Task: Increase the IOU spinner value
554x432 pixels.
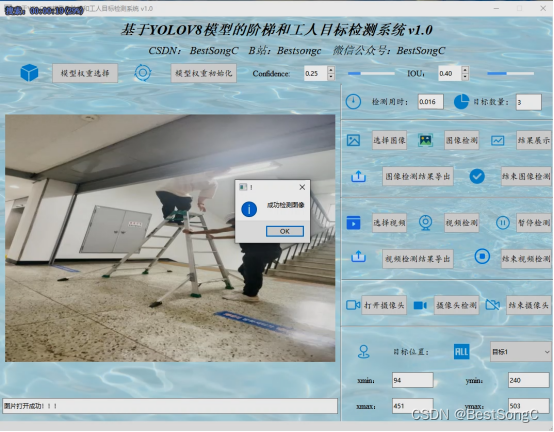Action: coord(465,70)
